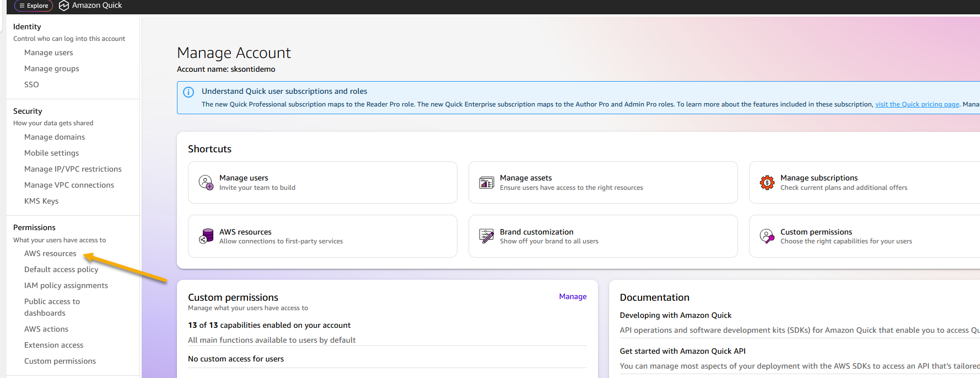Open Extension access in the sidebar

pyautogui.click(x=53, y=345)
